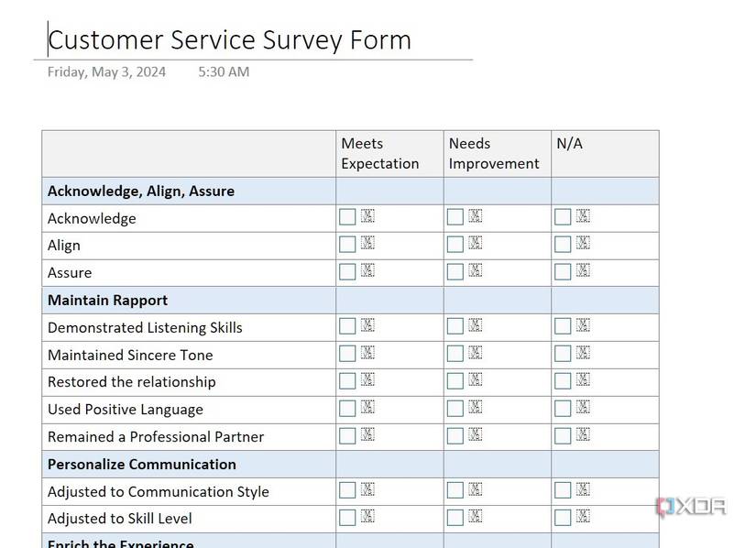Viewport: 756px width, 548px height.
Task: Check Meets Expectation box for Acknowledge
Action: click(347, 217)
